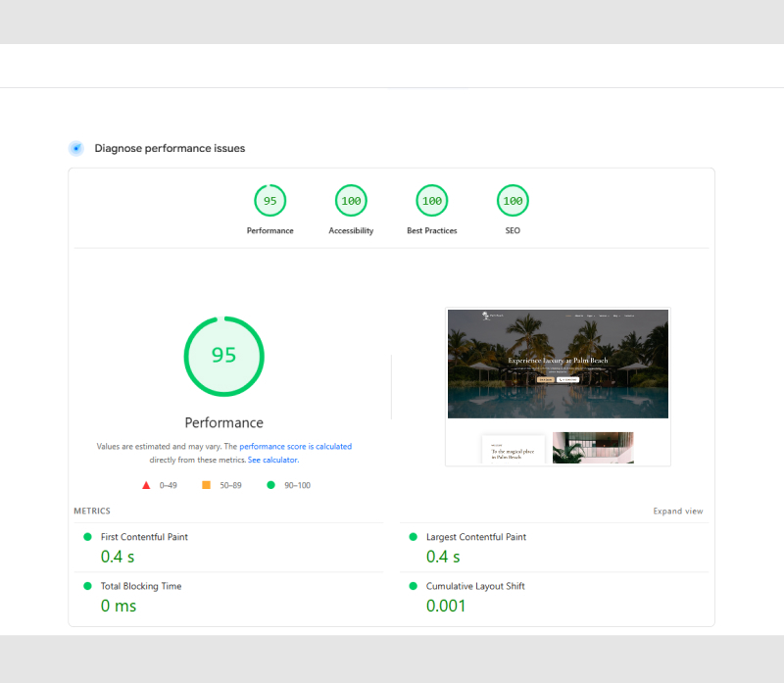Toggle Expand view for metrics
The image size is (784, 683).
coord(678,512)
